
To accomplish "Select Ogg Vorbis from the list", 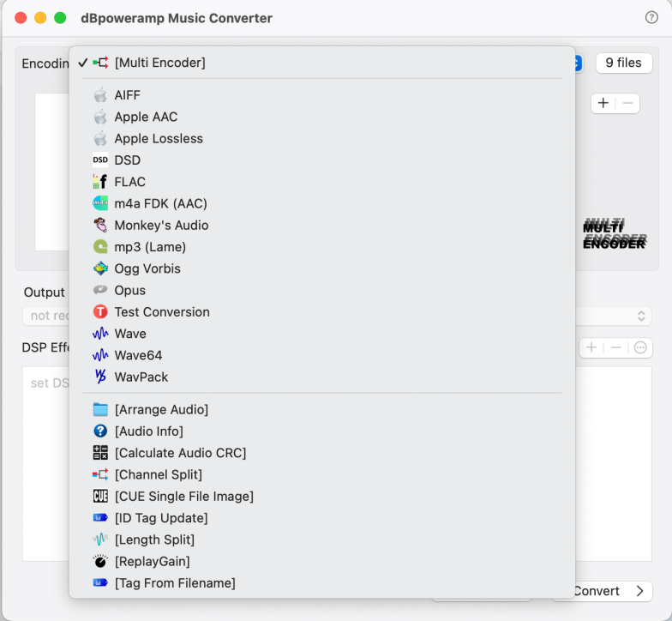I will (322, 268).
